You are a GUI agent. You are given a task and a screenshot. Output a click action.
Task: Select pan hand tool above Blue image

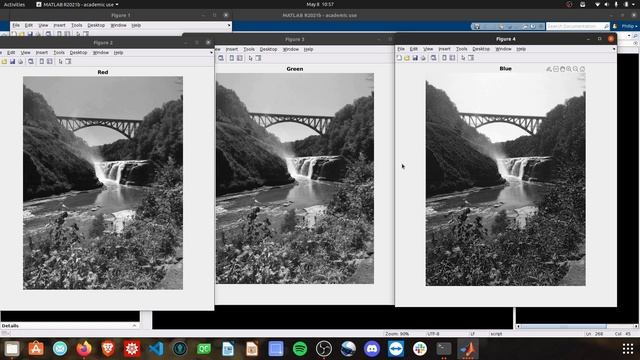point(562,69)
